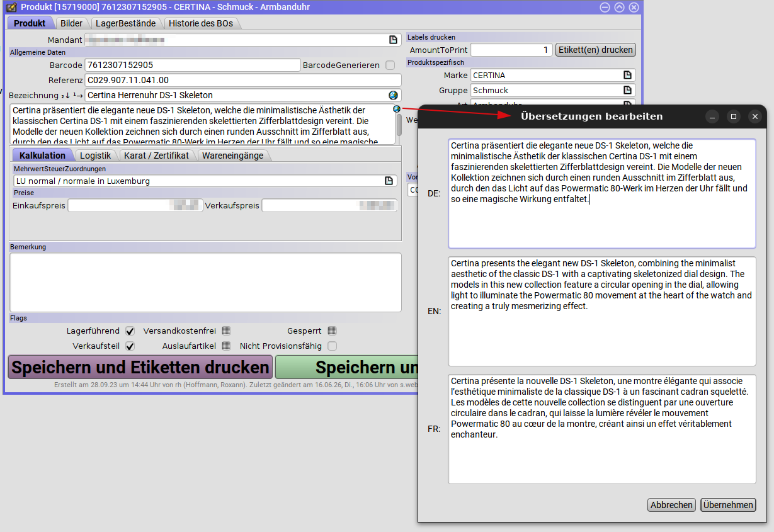Screen dimensions: 774x532
Task: Open the translation globe icon beside the description text
Action: coord(396,109)
